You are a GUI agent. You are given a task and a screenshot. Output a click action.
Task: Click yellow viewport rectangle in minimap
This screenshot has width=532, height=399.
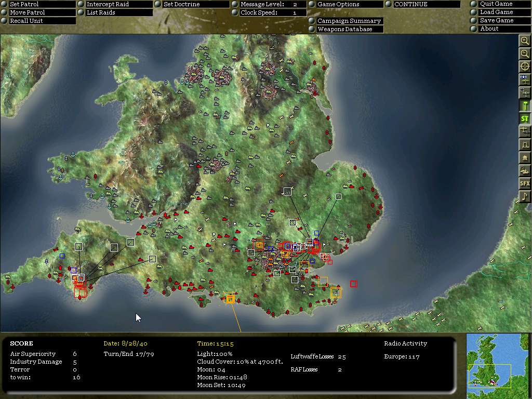coord(489,376)
